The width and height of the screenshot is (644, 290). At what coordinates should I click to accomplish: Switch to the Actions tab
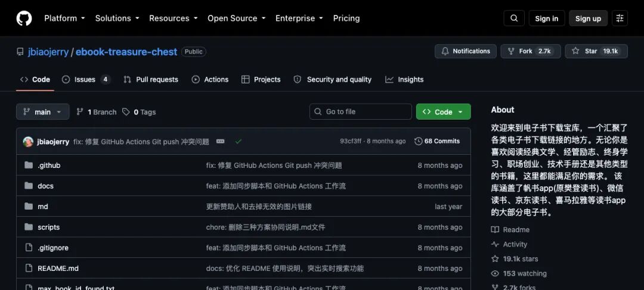coord(210,80)
